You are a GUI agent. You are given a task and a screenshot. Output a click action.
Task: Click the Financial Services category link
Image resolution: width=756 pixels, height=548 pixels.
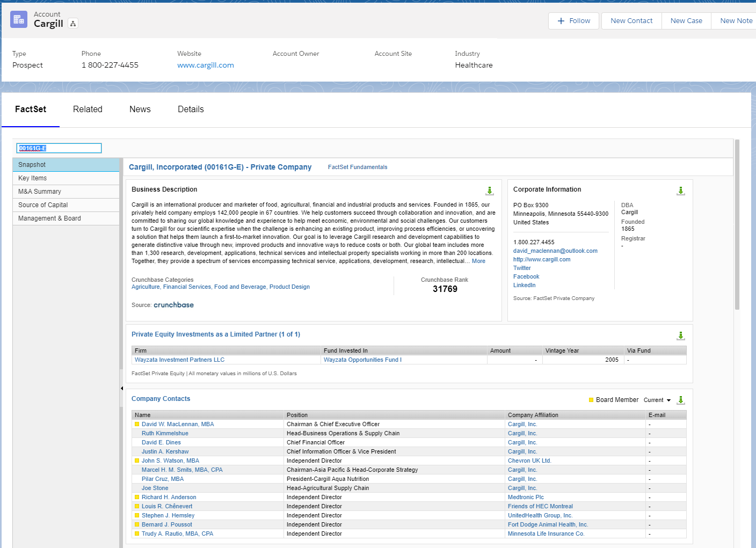click(187, 287)
